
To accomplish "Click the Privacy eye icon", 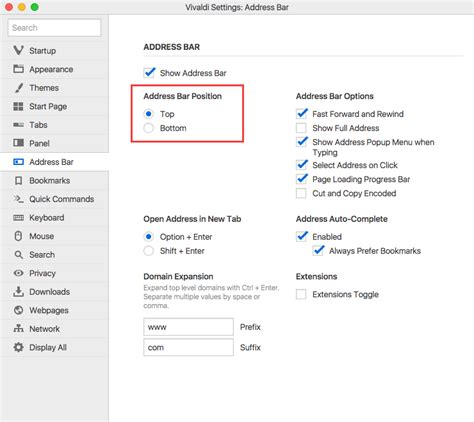I will click(18, 273).
